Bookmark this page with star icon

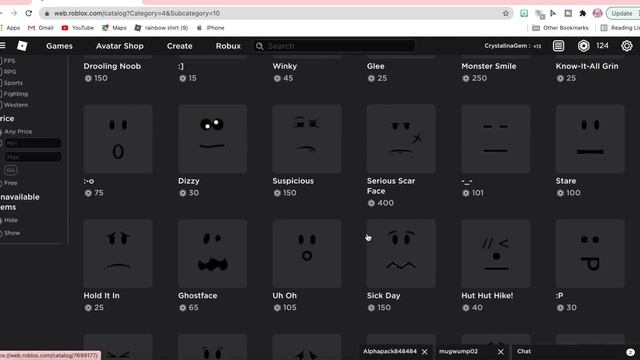pos(506,13)
